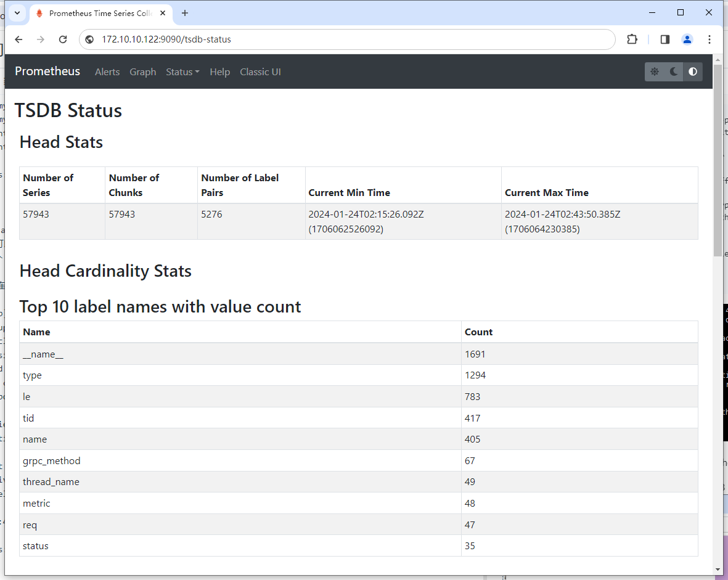Viewport: 728px width, 580px height.
Task: Switch to Classic UI
Action: click(260, 72)
